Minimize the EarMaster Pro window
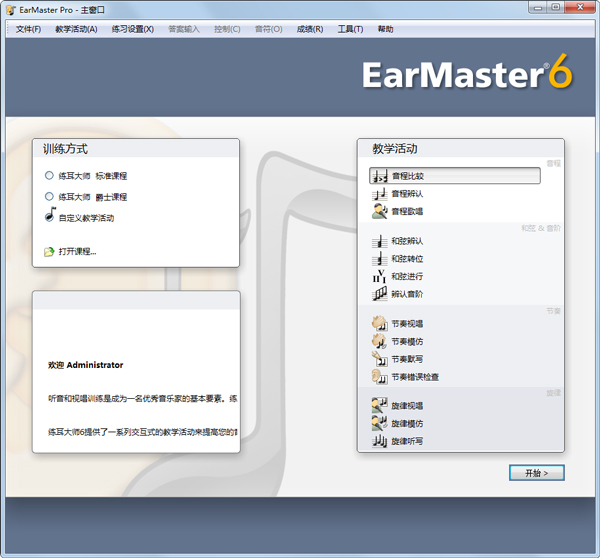This screenshot has height=558, width=600. [x=538, y=7]
